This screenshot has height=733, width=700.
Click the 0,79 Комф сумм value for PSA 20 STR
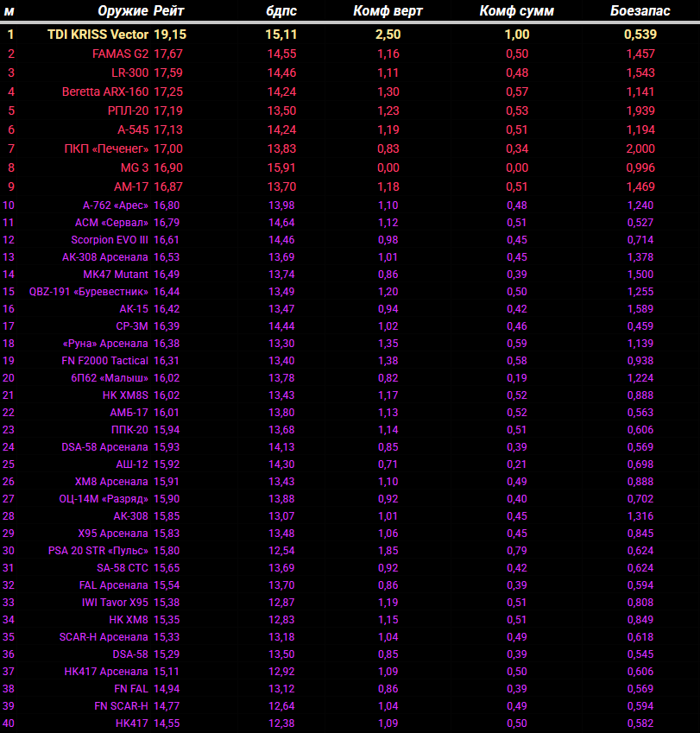tap(517, 551)
